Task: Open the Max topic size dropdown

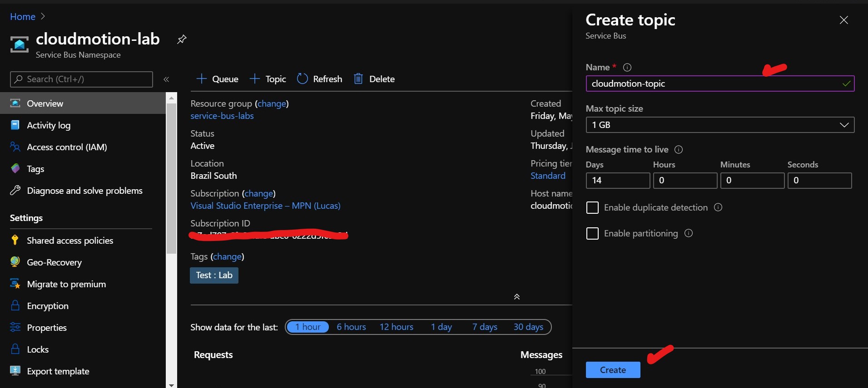Action: tap(720, 125)
